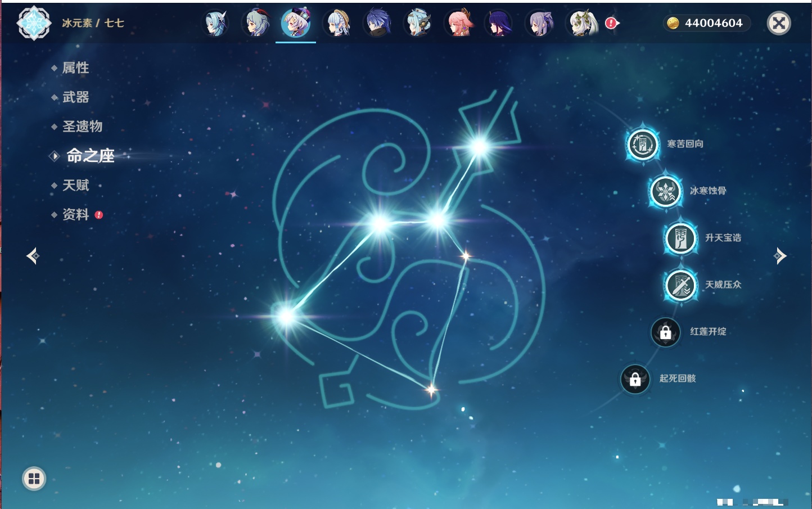The height and width of the screenshot is (509, 812).
Task: Open the 武器 weapon menu
Action: point(75,97)
